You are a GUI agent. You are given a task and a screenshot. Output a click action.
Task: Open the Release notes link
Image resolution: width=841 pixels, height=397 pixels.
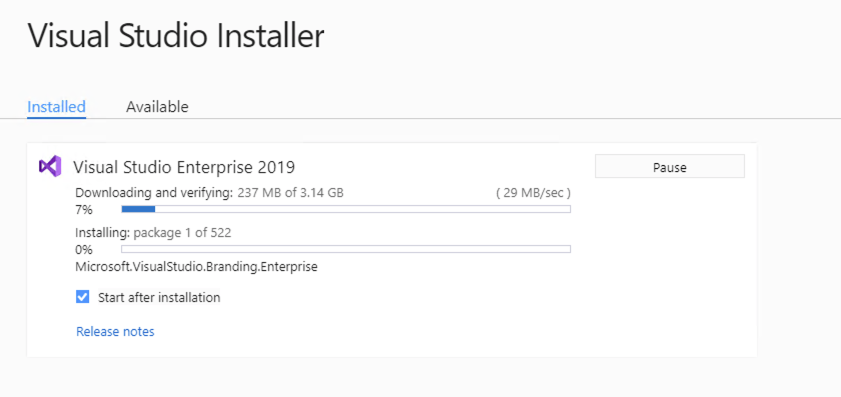coord(115,332)
